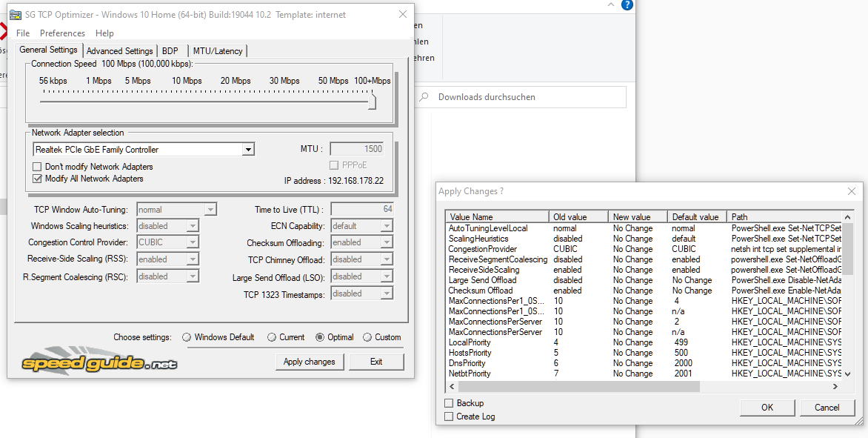The height and width of the screenshot is (438, 868).
Task: Sort by Default value column header
Action: 698,217
